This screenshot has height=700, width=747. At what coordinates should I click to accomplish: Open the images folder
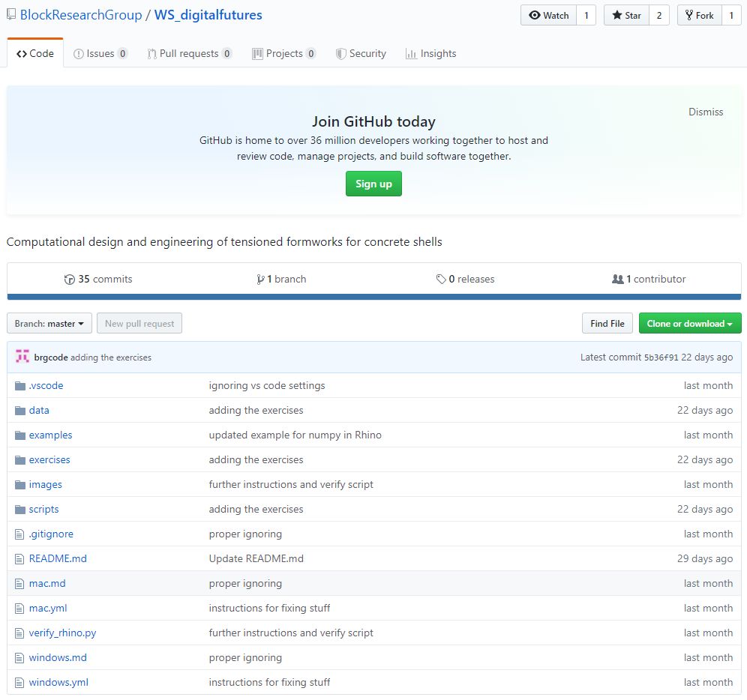coord(45,485)
